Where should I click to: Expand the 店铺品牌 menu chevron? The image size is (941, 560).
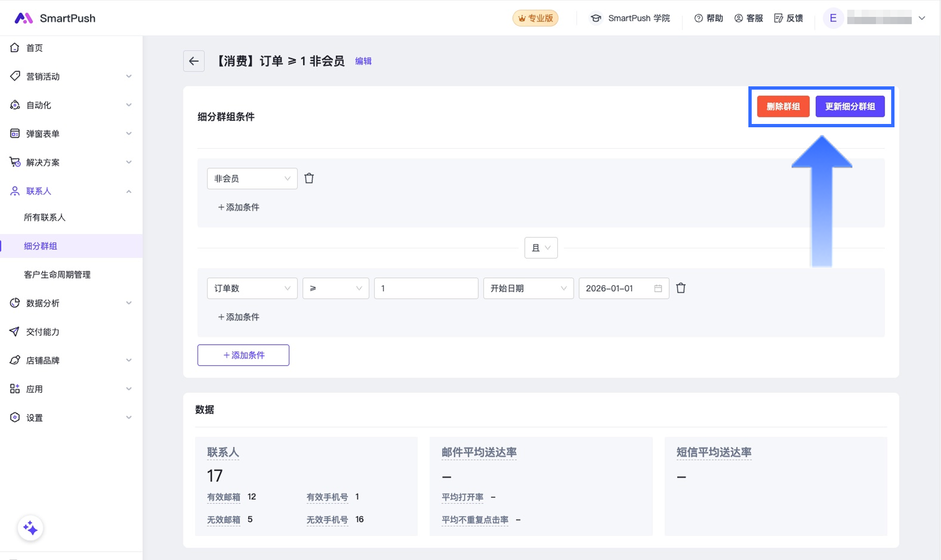point(129,360)
